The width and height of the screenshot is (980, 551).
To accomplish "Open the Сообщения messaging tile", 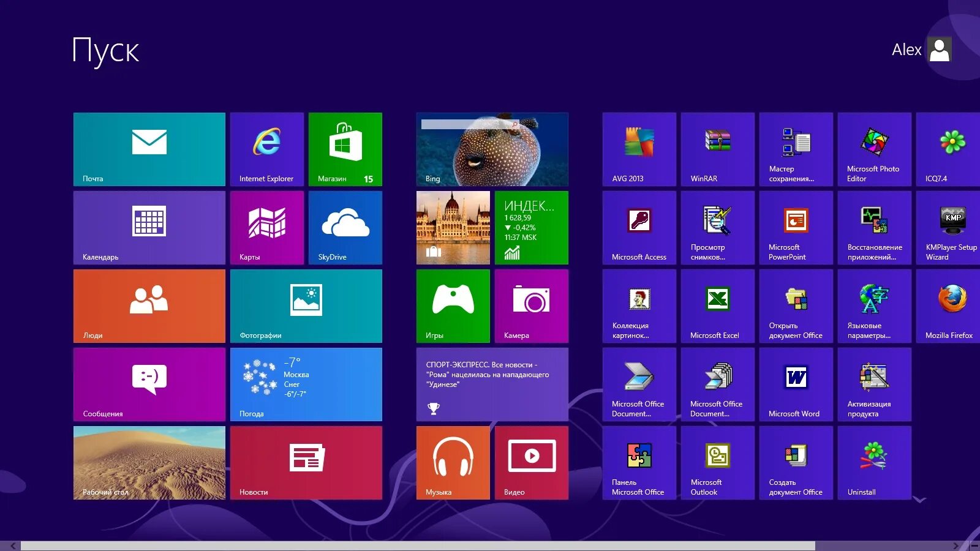I will coord(149,384).
